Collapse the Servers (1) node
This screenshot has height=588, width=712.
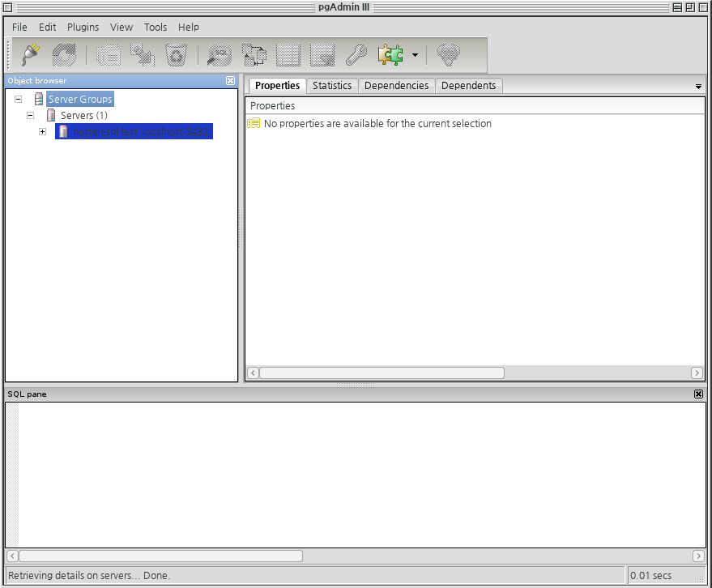pyautogui.click(x=31, y=115)
